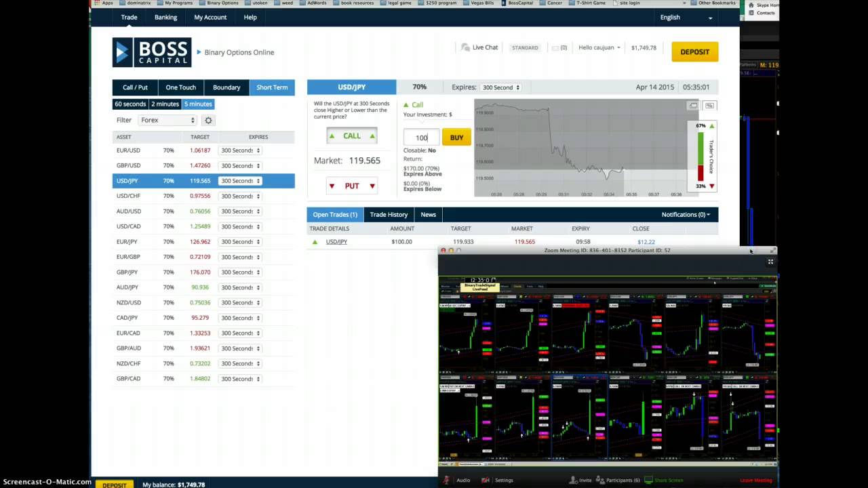Open the Other Bookmarks folder
This screenshot has width=868, height=488.
click(x=713, y=3)
